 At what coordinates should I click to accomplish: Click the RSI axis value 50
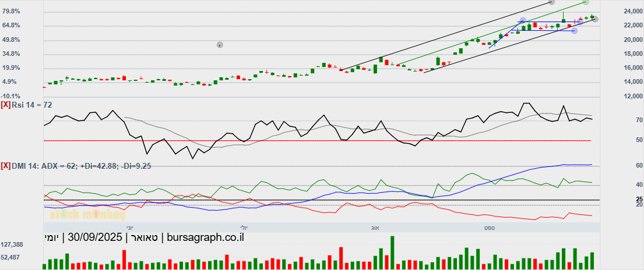(x=639, y=140)
